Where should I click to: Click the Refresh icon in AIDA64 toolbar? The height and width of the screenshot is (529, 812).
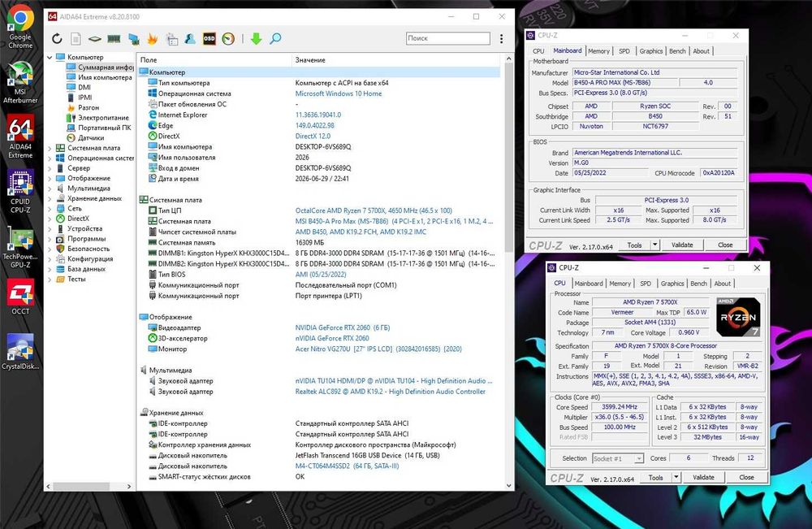[57, 39]
